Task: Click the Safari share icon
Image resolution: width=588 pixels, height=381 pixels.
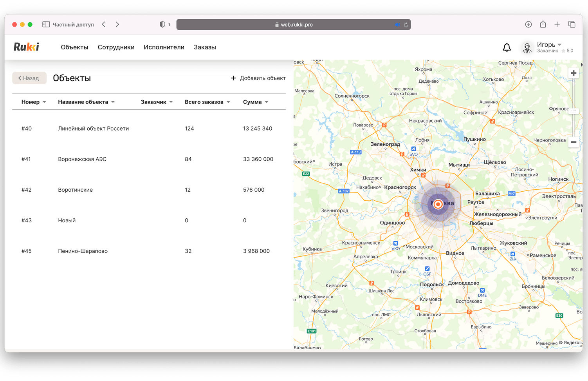Action: [543, 24]
